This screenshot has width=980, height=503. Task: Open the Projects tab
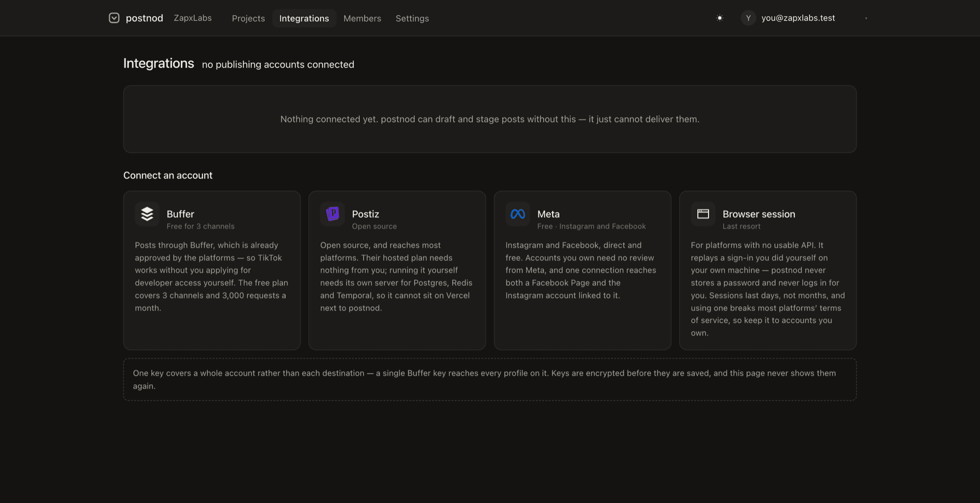tap(248, 18)
